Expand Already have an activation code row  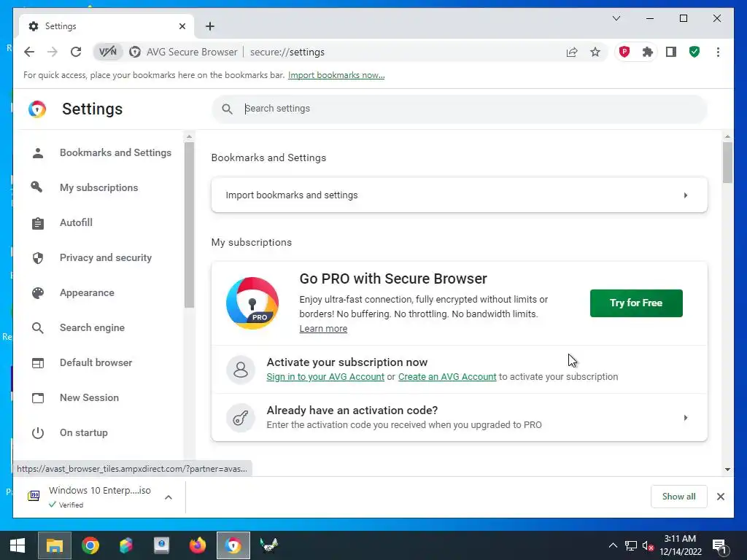[460, 418]
